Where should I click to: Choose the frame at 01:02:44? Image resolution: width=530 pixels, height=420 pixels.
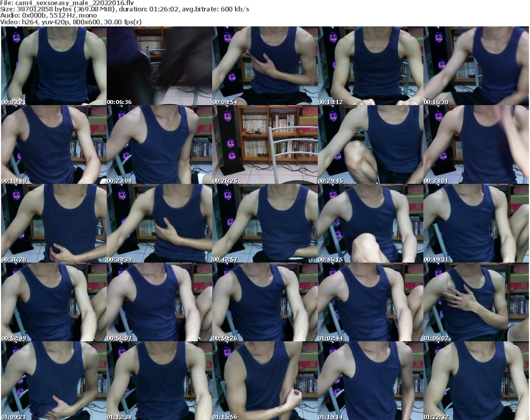(371, 302)
